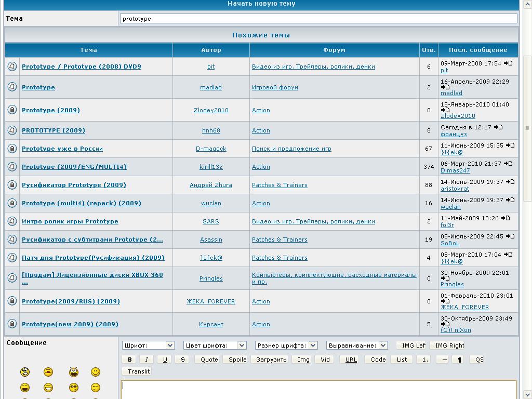This screenshot has width=532, height=399.
Task: Open author profile kirill132
Action: (211, 167)
